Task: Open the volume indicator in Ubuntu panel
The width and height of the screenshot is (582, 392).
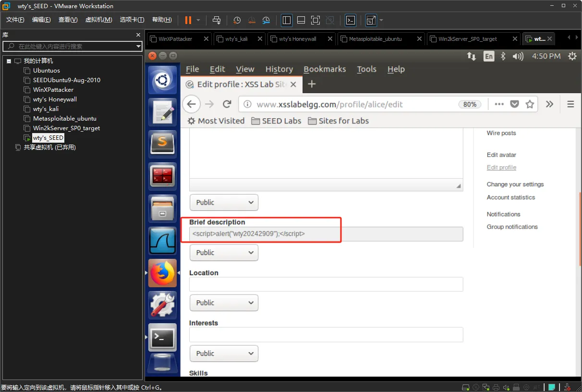Action: 518,56
